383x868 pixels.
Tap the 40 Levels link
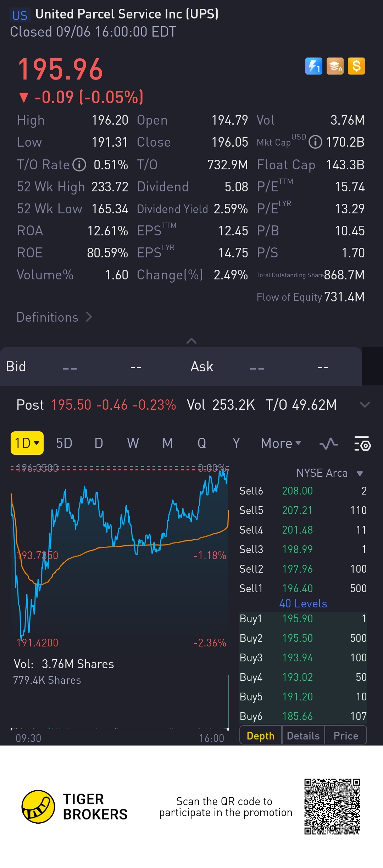(x=303, y=604)
